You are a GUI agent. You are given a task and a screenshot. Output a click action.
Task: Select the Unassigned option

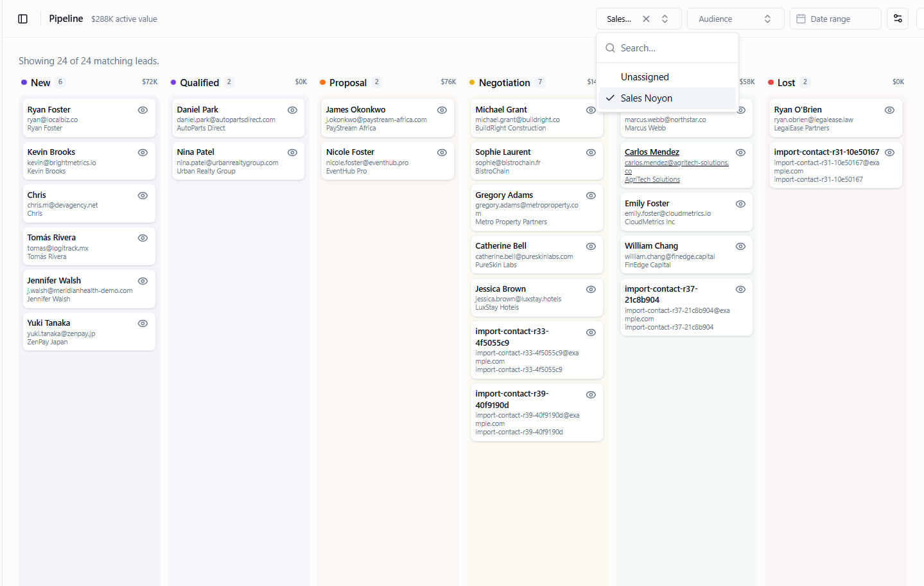[x=667, y=77]
